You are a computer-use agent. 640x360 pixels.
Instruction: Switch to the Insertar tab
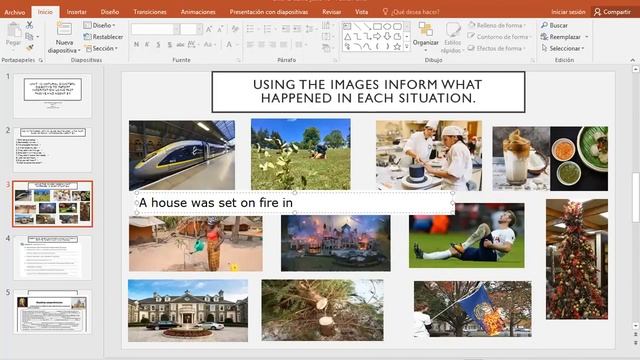tap(77, 12)
